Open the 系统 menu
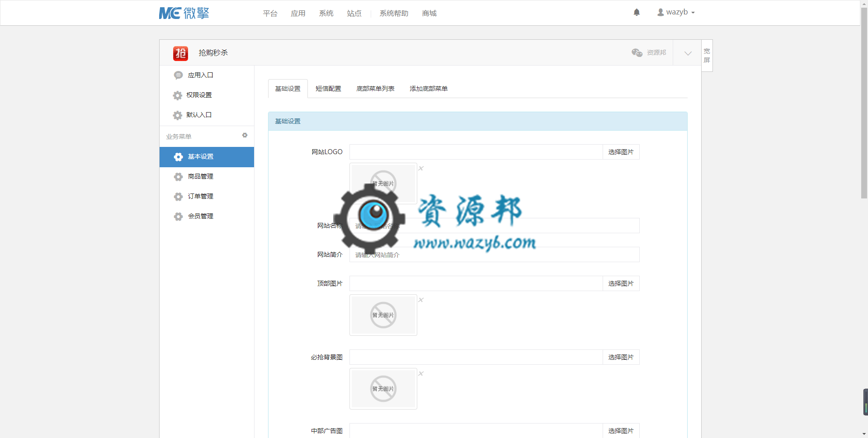 coord(326,14)
